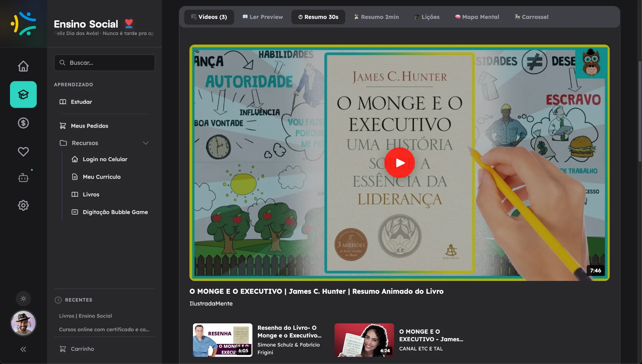Switch to Carrossel tab
Viewport: 642px width, 364px height.
[x=531, y=17]
